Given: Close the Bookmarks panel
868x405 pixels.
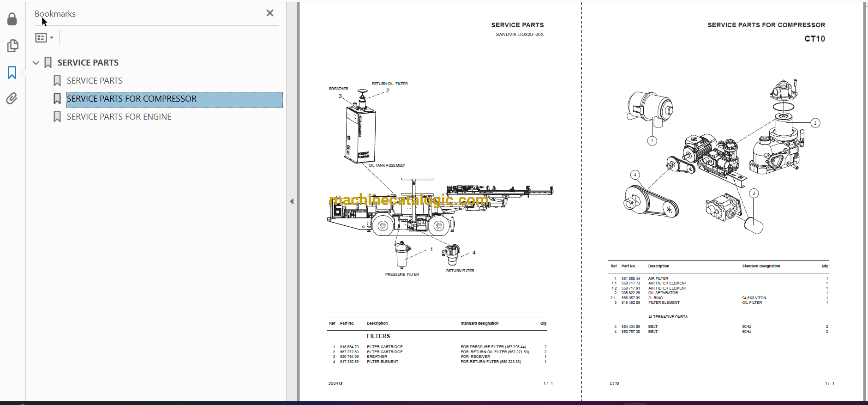Looking at the screenshot, I should pyautogui.click(x=270, y=13).
